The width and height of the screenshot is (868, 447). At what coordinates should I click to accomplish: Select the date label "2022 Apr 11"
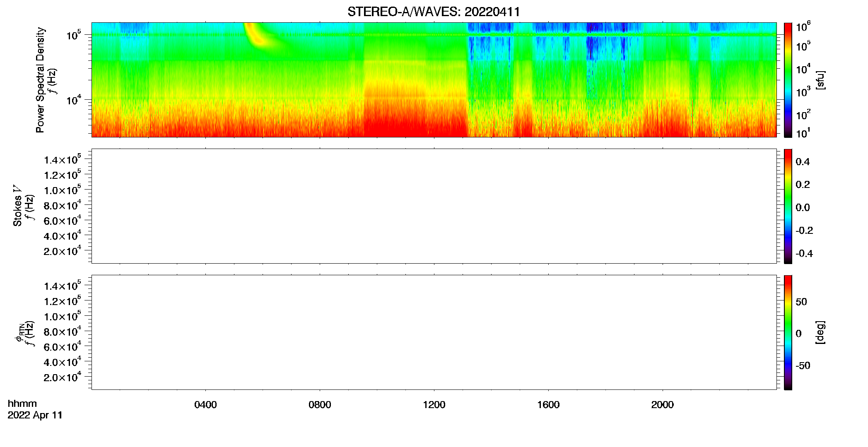pyautogui.click(x=35, y=415)
